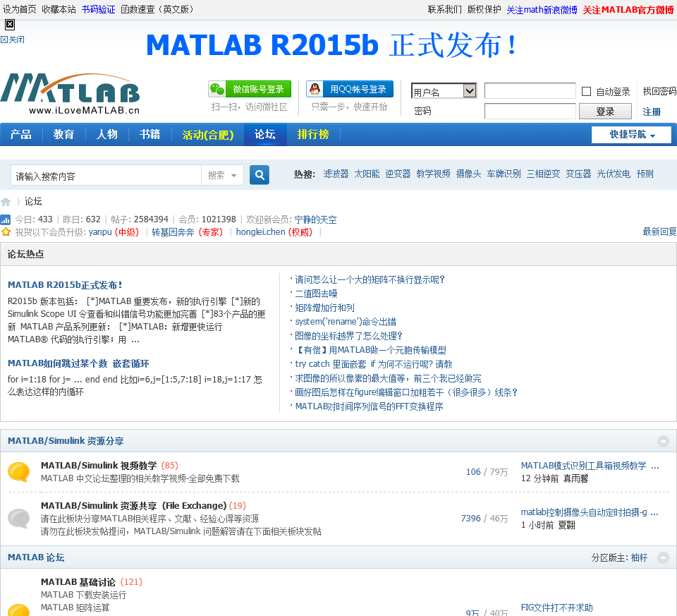Open thread MATLAB对时间序列信号的FFT变换程序
677x616 pixels.
369,406
